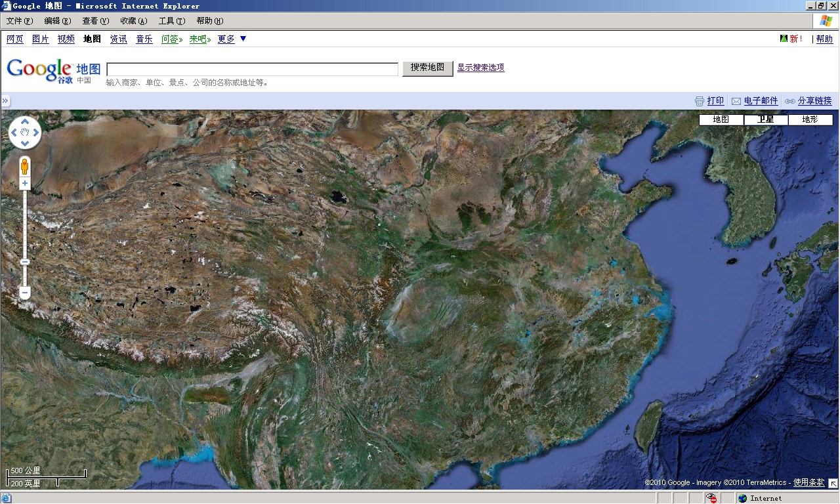This screenshot has height=504, width=840.
Task: Pan the map up with the north arrow
Action: click(25, 122)
